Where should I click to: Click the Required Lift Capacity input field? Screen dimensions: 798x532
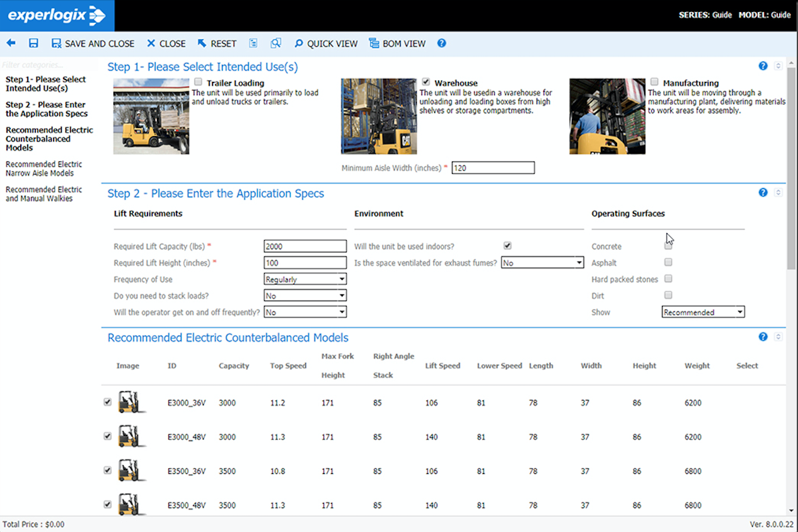[x=305, y=246]
